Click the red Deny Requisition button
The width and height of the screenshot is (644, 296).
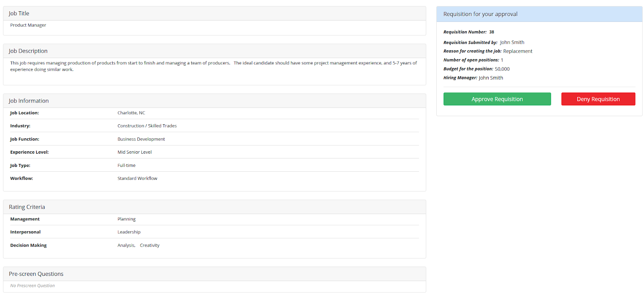[598, 99]
